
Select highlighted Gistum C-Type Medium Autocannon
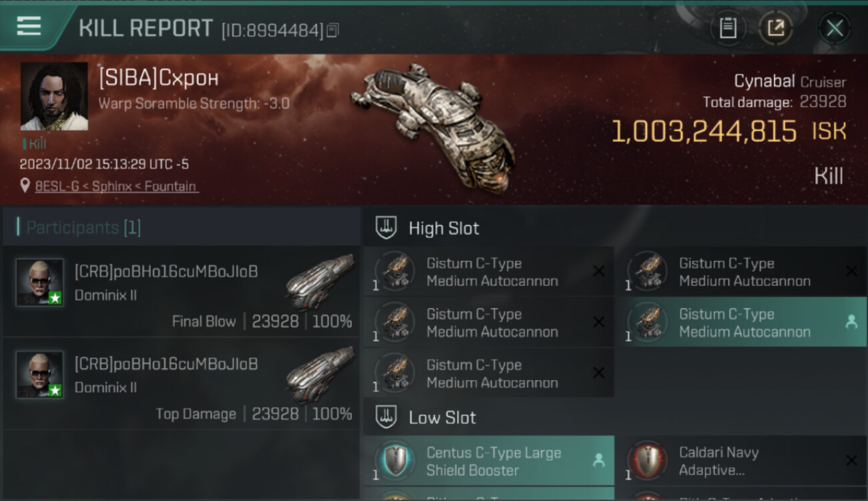[x=740, y=322]
